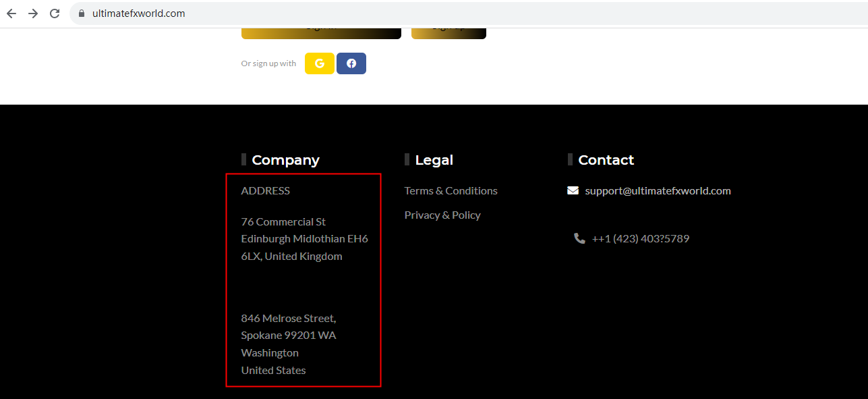The width and height of the screenshot is (868, 399).
Task: Click the wide gold Sign in button
Action: pyautogui.click(x=321, y=32)
